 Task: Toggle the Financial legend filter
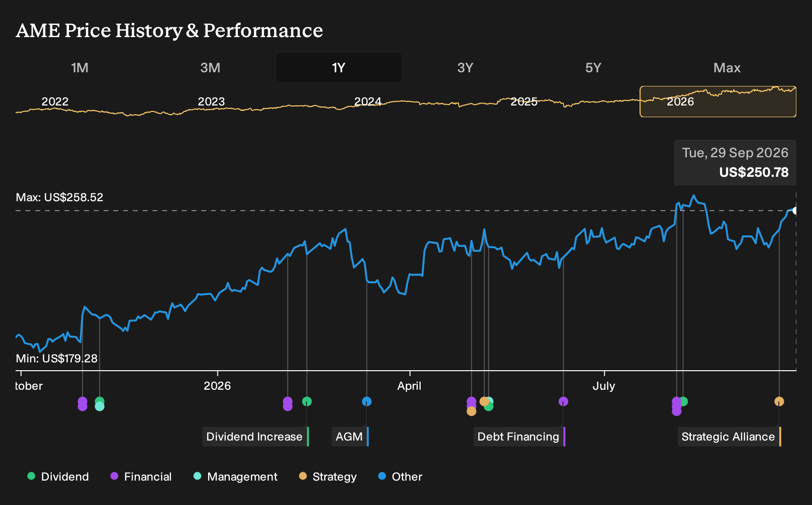pos(141,477)
